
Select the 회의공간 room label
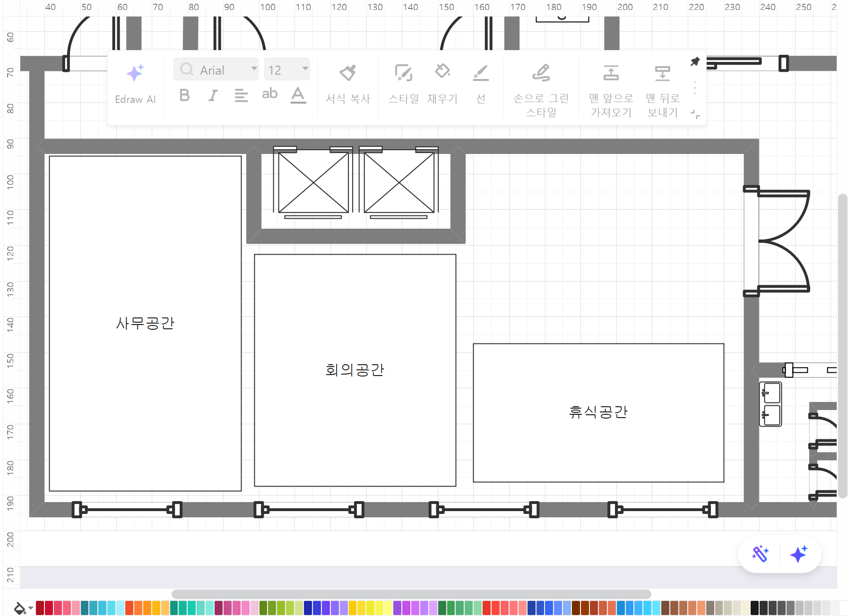click(355, 370)
